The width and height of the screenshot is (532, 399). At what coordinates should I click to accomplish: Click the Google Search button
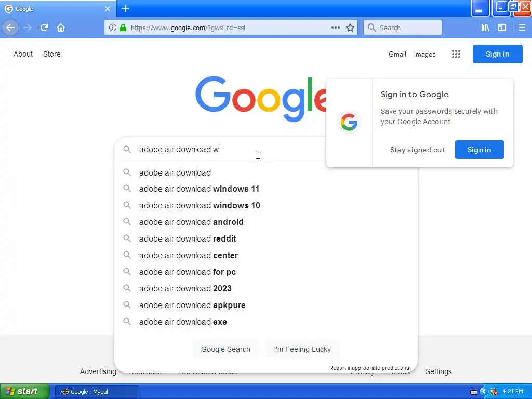point(225,349)
